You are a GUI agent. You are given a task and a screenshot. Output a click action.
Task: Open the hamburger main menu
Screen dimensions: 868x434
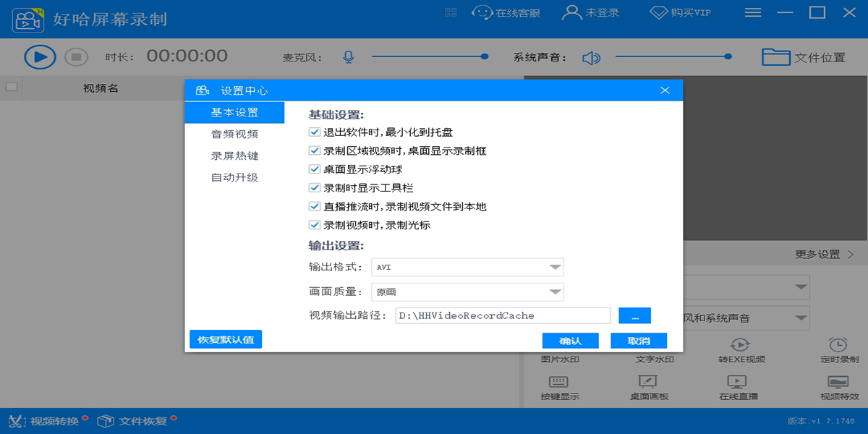[753, 12]
